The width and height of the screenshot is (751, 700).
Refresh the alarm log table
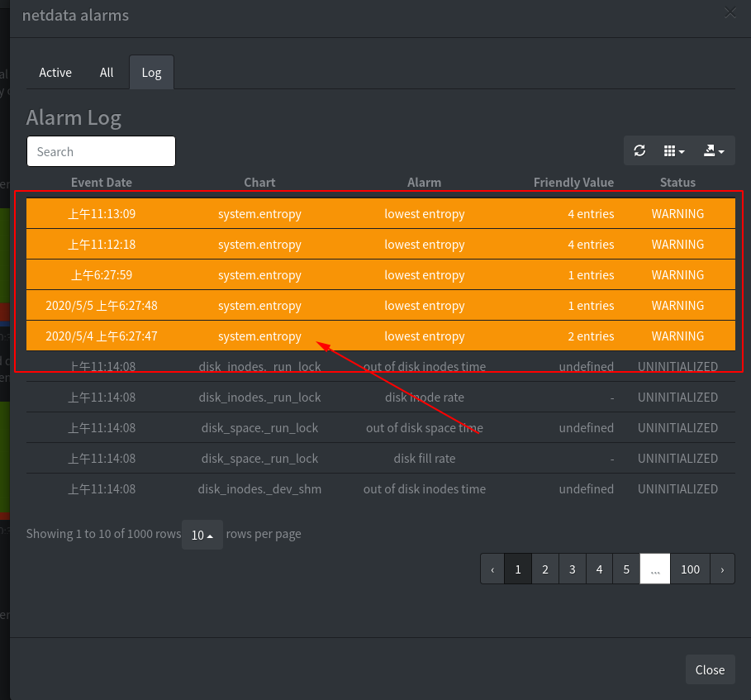coord(639,151)
